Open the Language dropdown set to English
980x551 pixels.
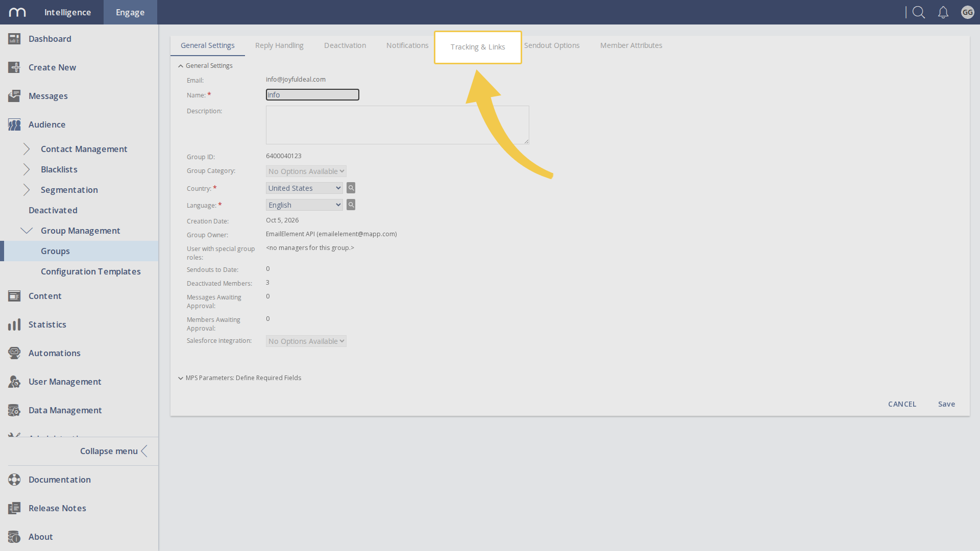304,205
